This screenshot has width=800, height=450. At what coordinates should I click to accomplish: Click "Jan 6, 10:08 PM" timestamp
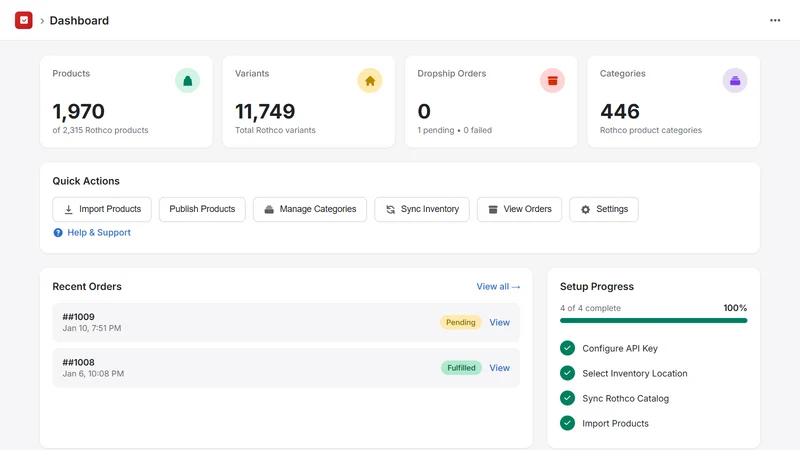[93, 373]
